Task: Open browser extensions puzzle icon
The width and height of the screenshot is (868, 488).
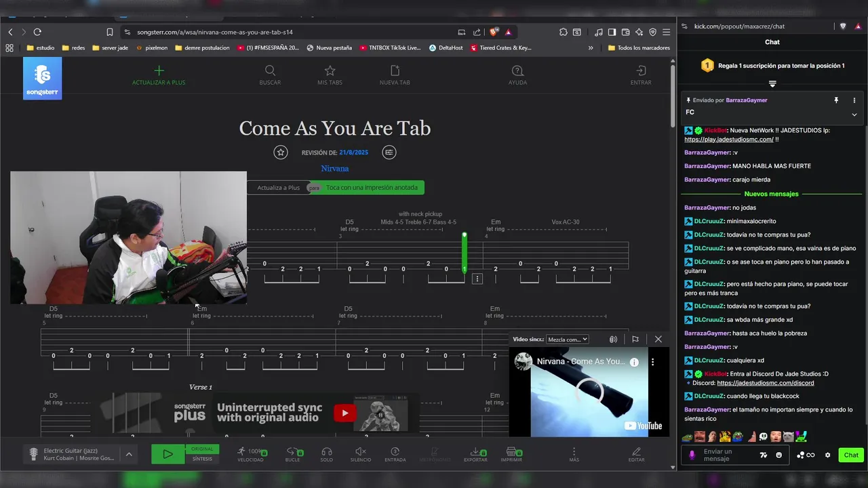Action: (563, 32)
